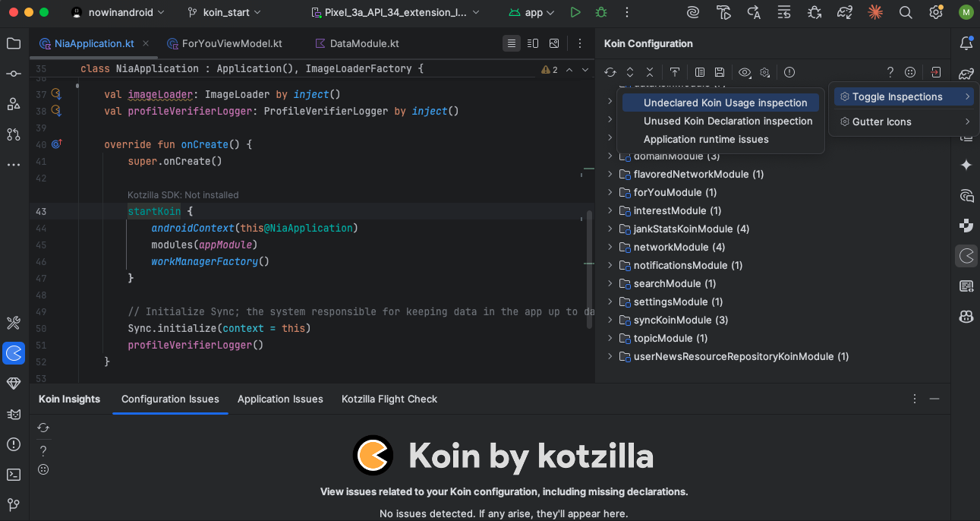The image size is (980, 521).
Task: Open the Gutter Icons submenu
Action: point(903,122)
